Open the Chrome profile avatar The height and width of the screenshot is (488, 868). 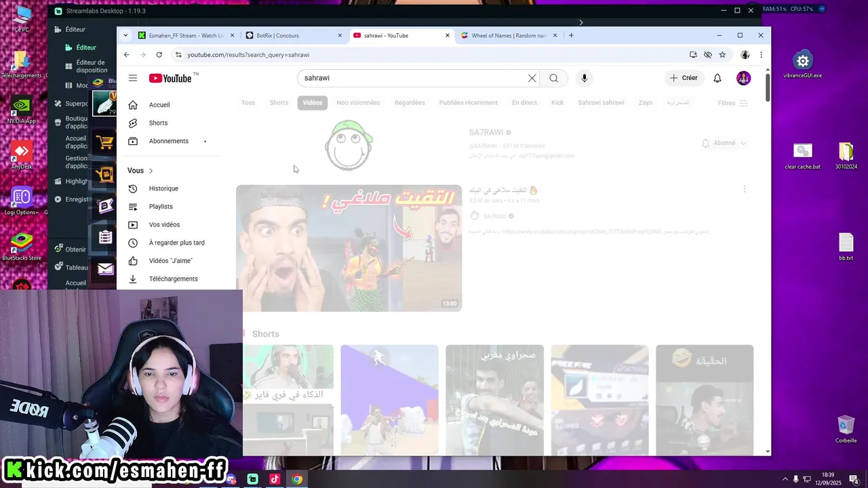tap(745, 55)
